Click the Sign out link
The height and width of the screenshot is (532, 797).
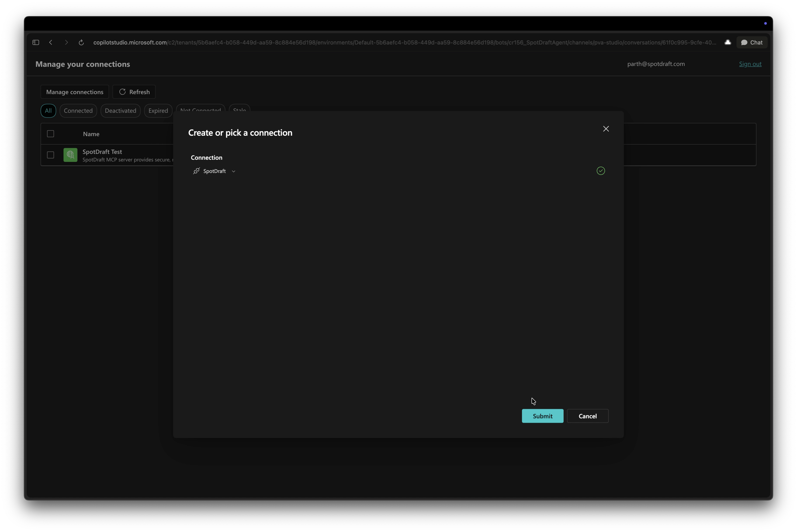click(750, 64)
